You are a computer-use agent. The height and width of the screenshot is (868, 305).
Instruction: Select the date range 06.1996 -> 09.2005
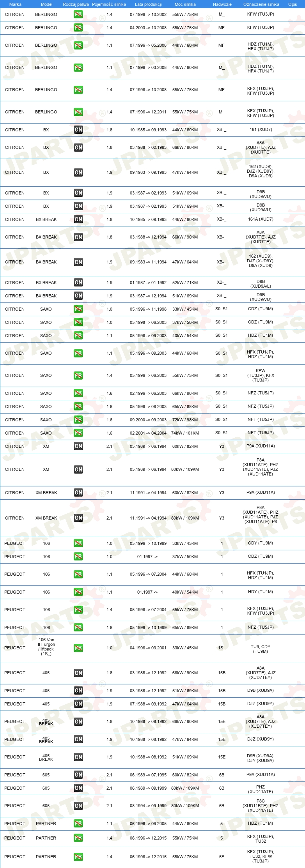[x=148, y=824]
